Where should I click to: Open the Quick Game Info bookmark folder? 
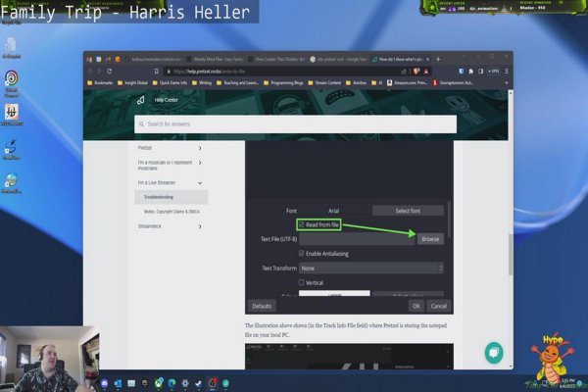coord(170,83)
